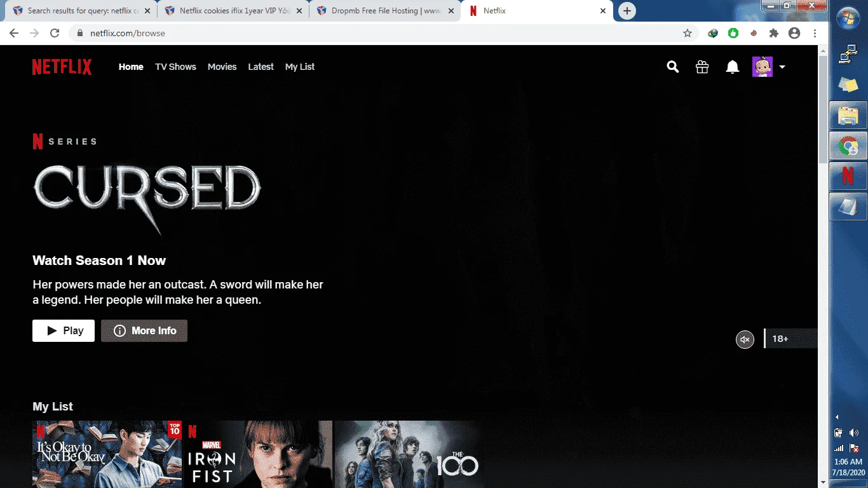Unmute the Cursed trailer audio
Viewport: 868px width, 488px height.
(745, 339)
